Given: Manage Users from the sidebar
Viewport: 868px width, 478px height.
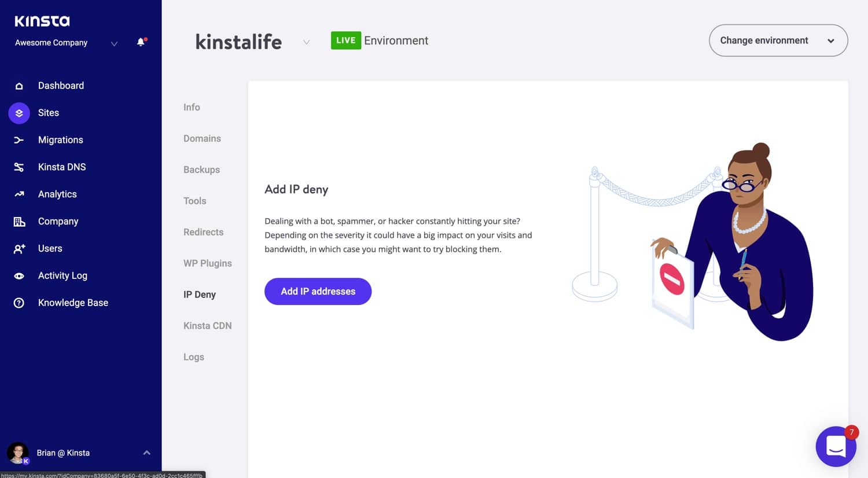Looking at the screenshot, I should (50, 248).
